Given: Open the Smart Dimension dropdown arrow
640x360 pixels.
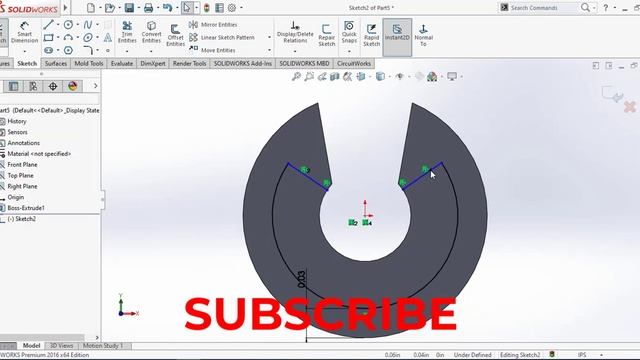Looking at the screenshot, I should pyautogui.click(x=24, y=51).
